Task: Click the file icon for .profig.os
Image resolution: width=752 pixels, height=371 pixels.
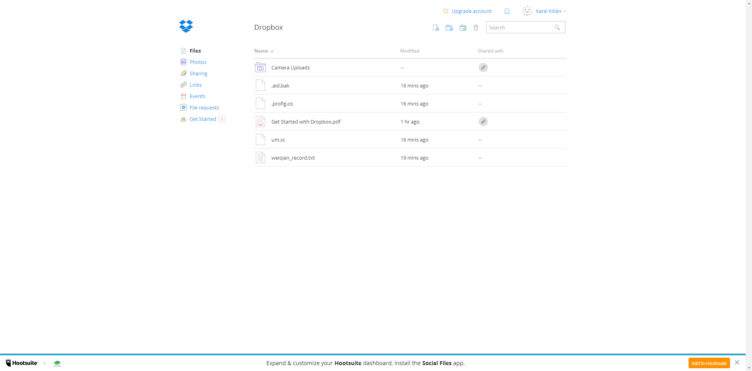Action: pyautogui.click(x=260, y=104)
